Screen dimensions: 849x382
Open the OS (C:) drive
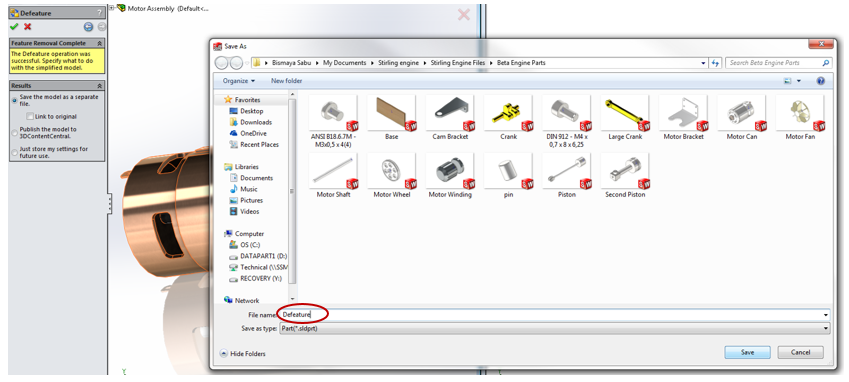click(244, 245)
